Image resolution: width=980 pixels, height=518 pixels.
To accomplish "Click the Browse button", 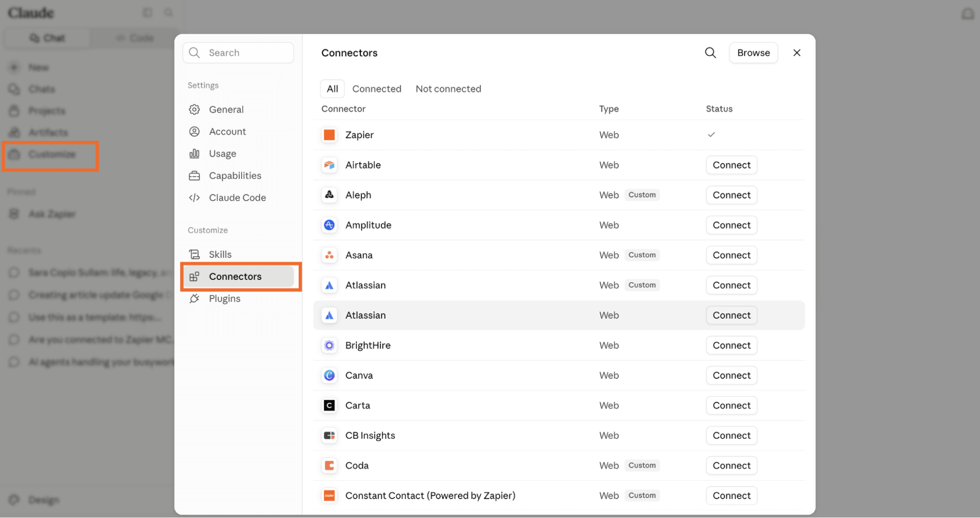I will pos(753,53).
